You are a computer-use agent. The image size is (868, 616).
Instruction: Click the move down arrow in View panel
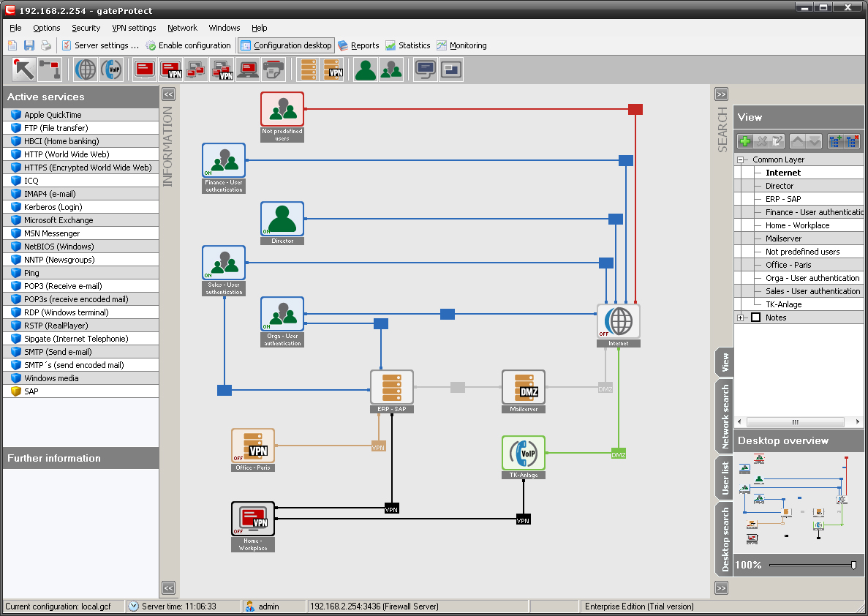[814, 141]
